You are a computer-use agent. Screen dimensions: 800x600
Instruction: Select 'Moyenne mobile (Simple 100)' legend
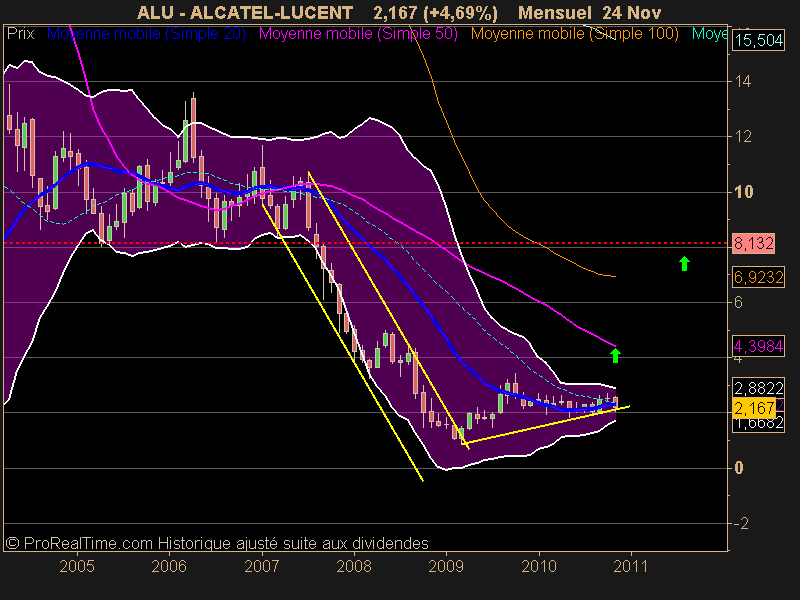pyautogui.click(x=574, y=34)
